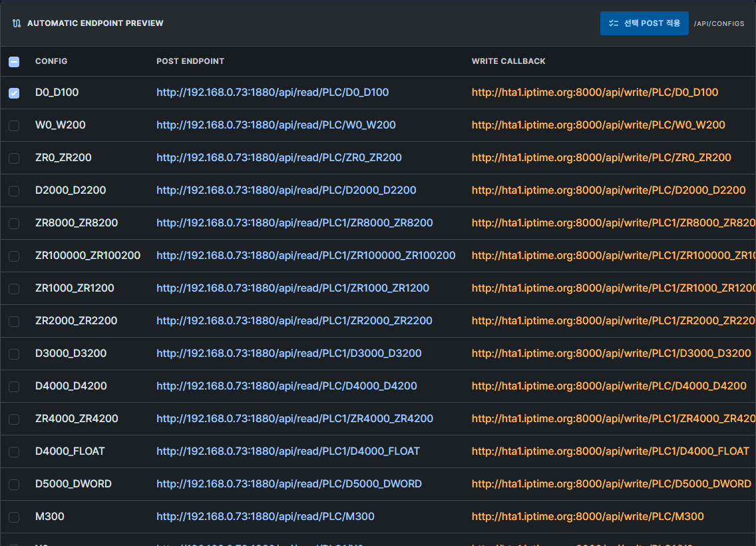This screenshot has height=546, width=756.
Task: Open the D4000_D4200 read endpoint URL
Action: pos(286,386)
